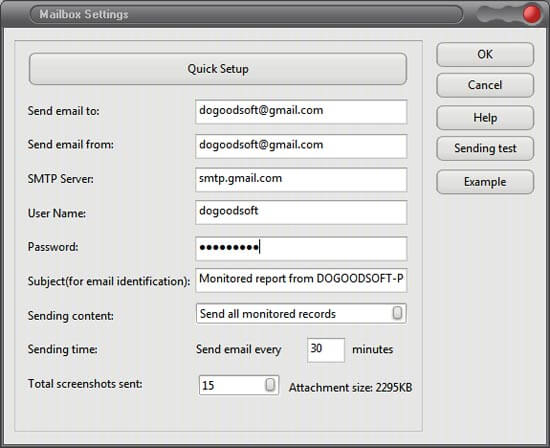Open the Total screenshots sent combo box
Screen dimensions: 550x448
[x=239, y=385]
